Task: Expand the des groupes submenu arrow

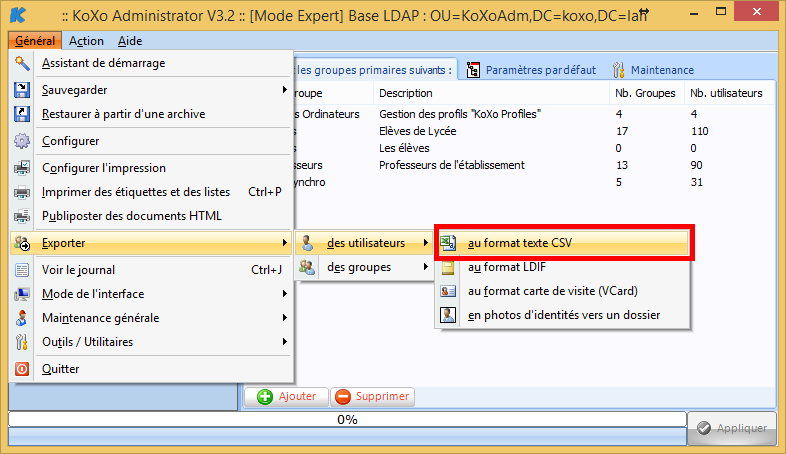Action: (426, 267)
